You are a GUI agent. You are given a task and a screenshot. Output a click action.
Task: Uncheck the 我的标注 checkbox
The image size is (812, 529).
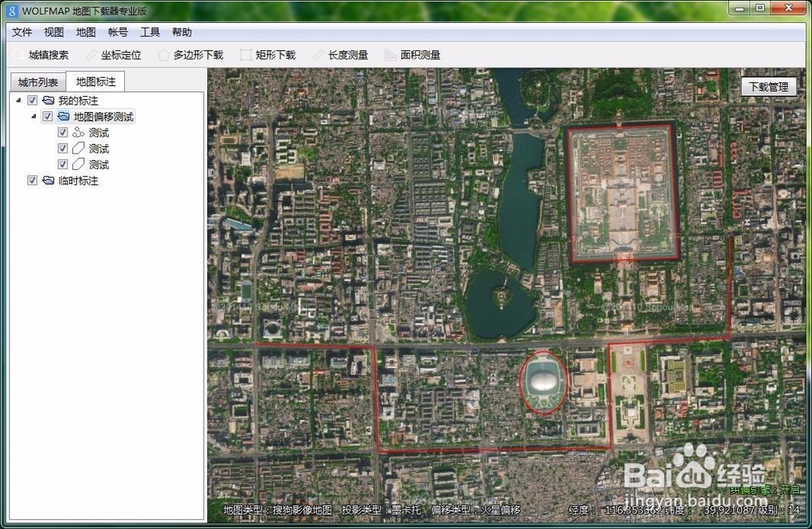(x=32, y=100)
